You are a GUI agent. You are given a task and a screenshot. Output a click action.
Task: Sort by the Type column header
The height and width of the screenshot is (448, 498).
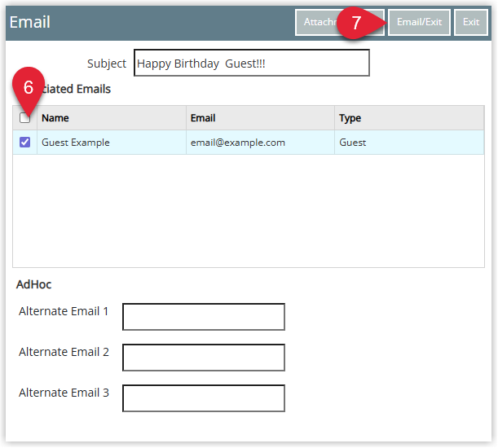point(409,118)
